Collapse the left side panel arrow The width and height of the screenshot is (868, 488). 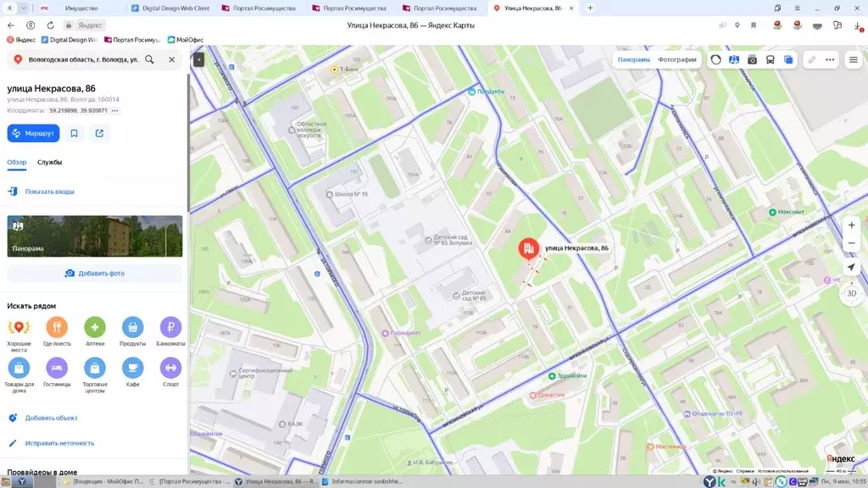(198, 59)
